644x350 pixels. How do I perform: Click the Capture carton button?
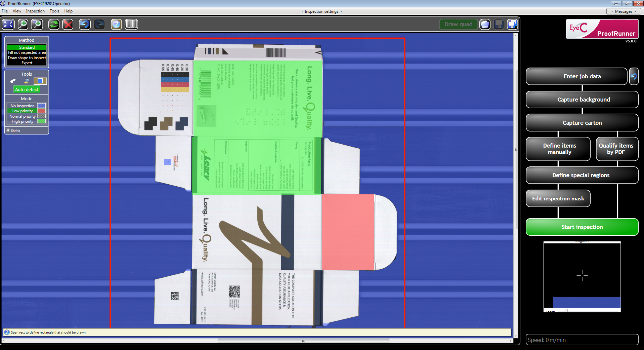click(582, 123)
